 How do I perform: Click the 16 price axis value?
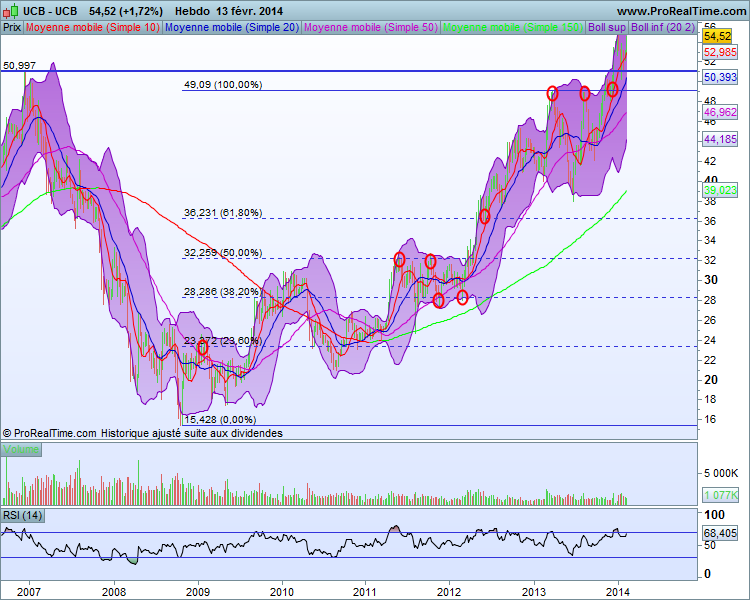pos(710,420)
